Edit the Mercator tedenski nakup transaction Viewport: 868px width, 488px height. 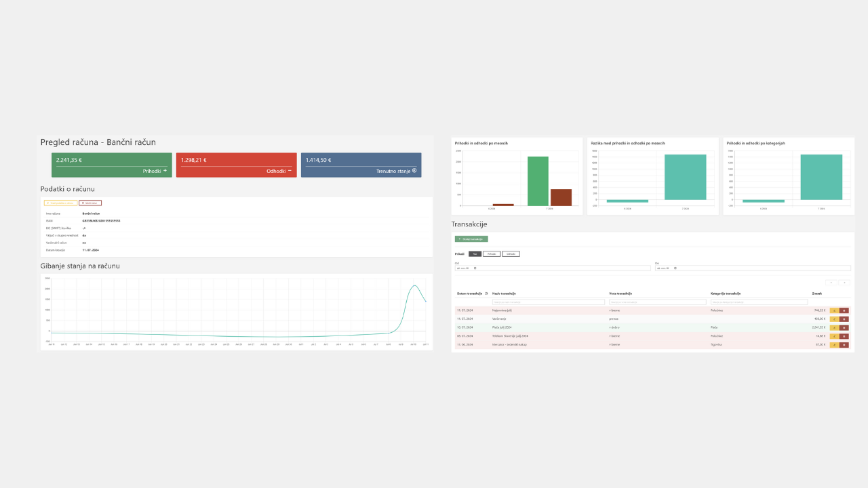coord(834,344)
